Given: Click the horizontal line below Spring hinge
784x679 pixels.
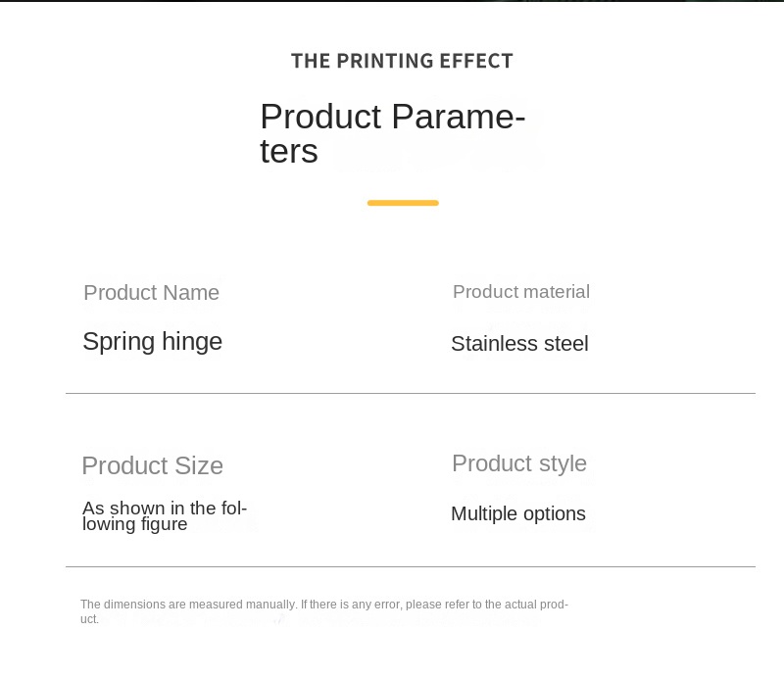Looking at the screenshot, I should 411,394.
